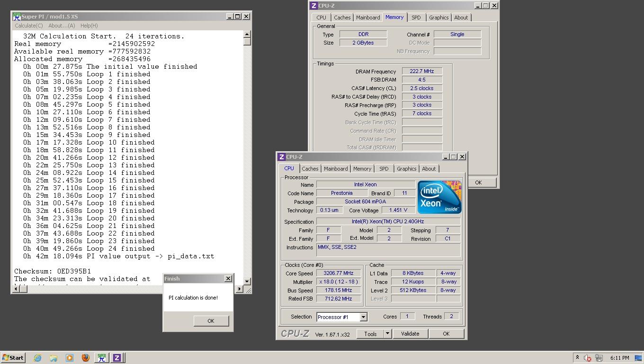Select Memory tab in front CPU-Z window

(x=362, y=169)
